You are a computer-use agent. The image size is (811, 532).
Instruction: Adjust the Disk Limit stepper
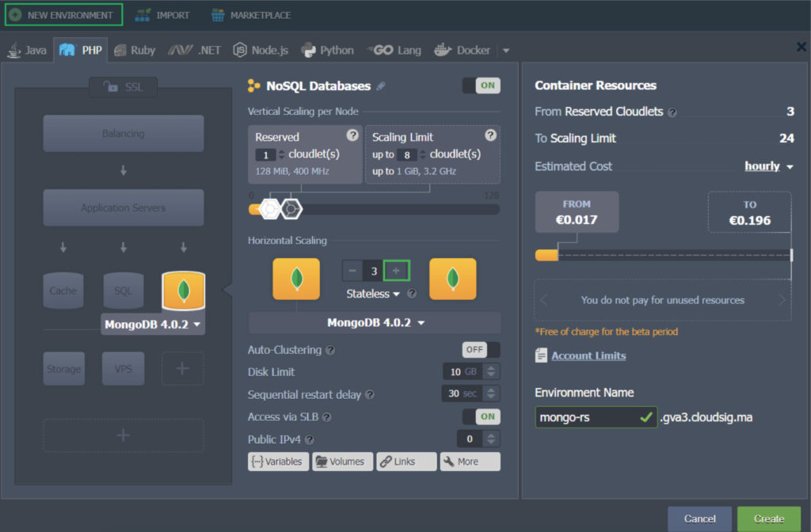tap(491, 371)
